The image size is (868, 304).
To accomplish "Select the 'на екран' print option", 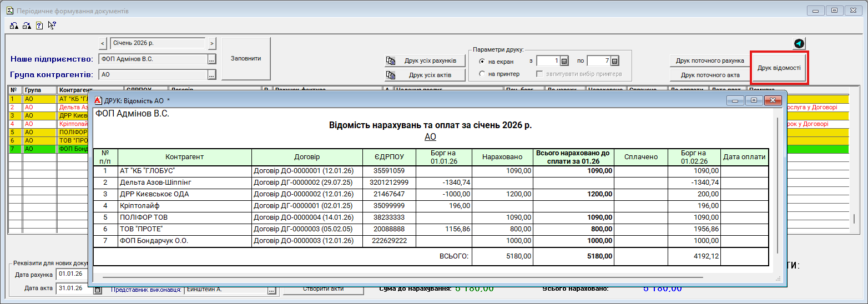I will 482,62.
